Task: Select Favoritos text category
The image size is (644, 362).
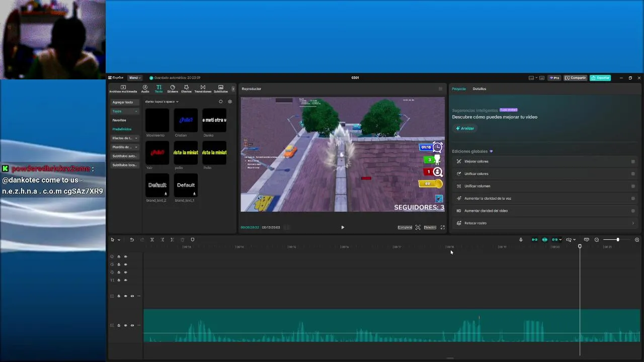Action: tap(119, 120)
